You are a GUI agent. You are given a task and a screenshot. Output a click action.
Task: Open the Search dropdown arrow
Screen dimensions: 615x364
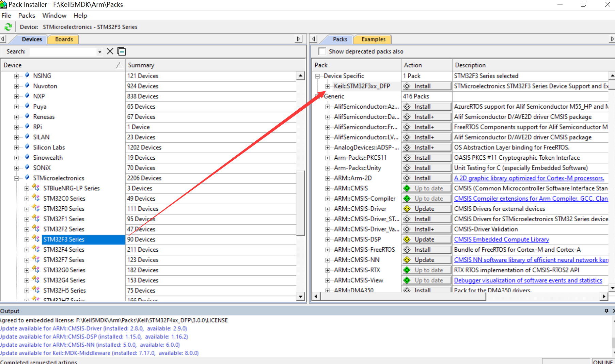(x=100, y=52)
